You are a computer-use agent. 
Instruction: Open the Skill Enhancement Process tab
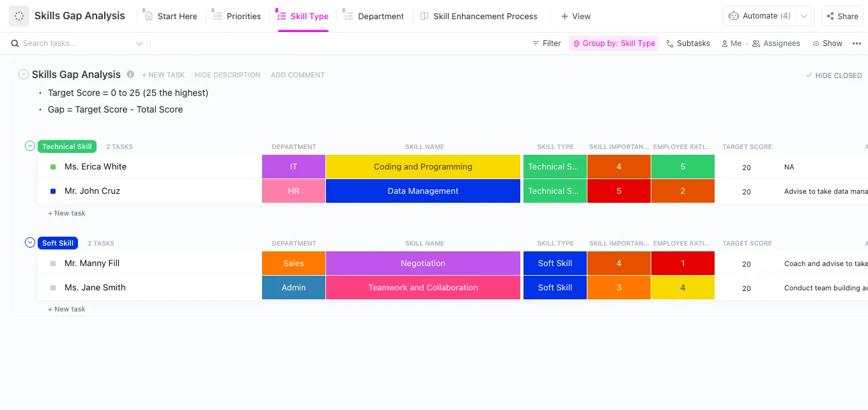pyautogui.click(x=479, y=16)
